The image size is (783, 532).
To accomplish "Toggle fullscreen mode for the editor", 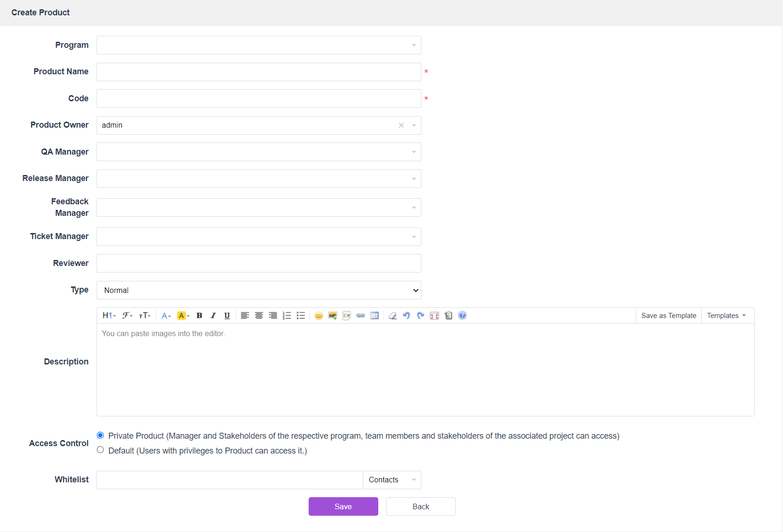I will [x=434, y=316].
